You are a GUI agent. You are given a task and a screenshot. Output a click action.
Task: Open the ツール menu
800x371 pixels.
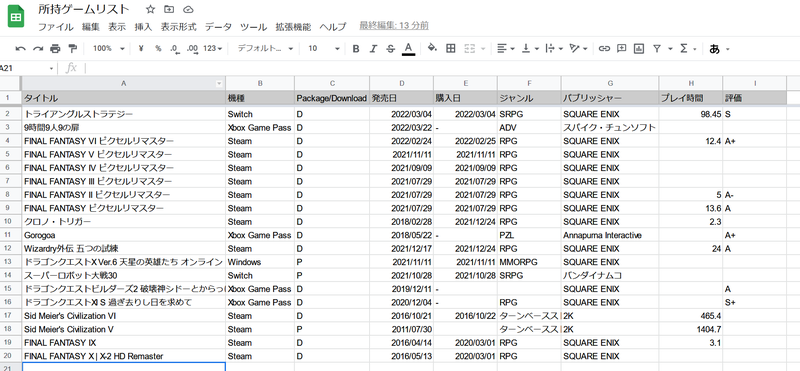pyautogui.click(x=254, y=27)
